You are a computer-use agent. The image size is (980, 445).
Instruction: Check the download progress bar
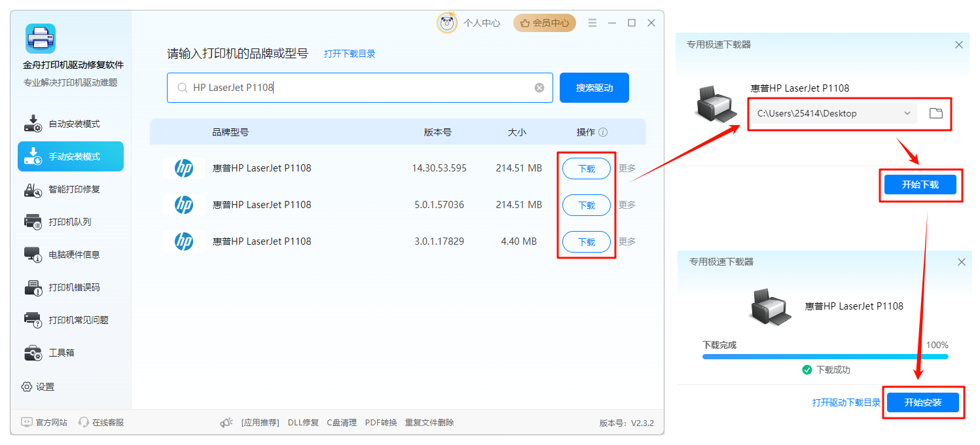(x=824, y=356)
